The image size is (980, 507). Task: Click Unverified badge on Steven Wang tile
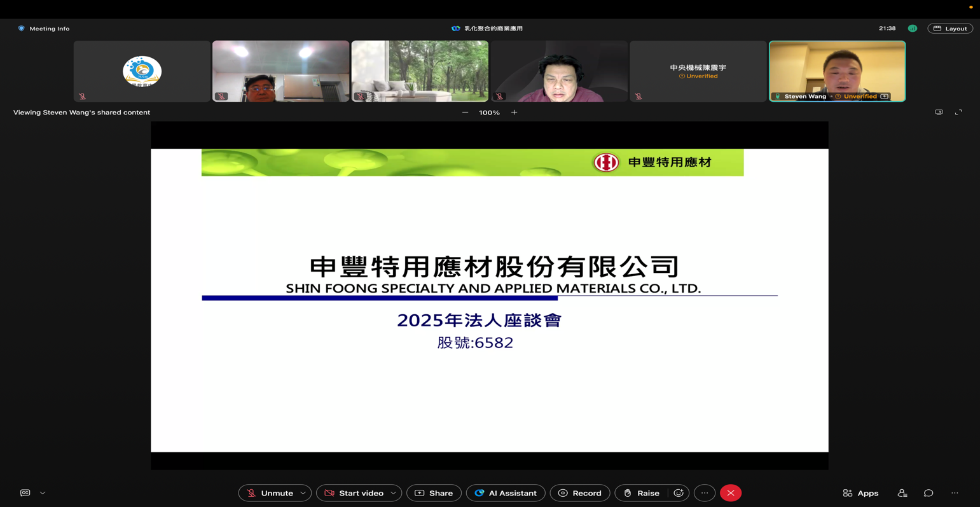856,97
